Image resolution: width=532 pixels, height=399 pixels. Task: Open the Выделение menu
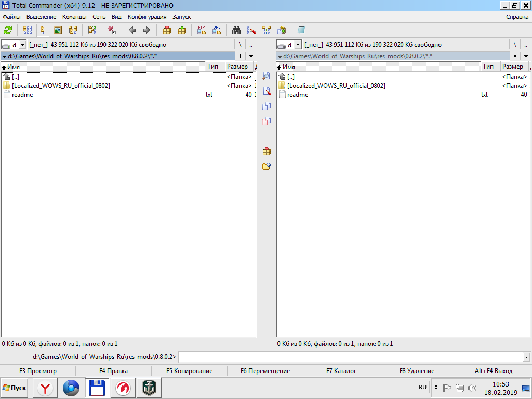[x=42, y=17]
